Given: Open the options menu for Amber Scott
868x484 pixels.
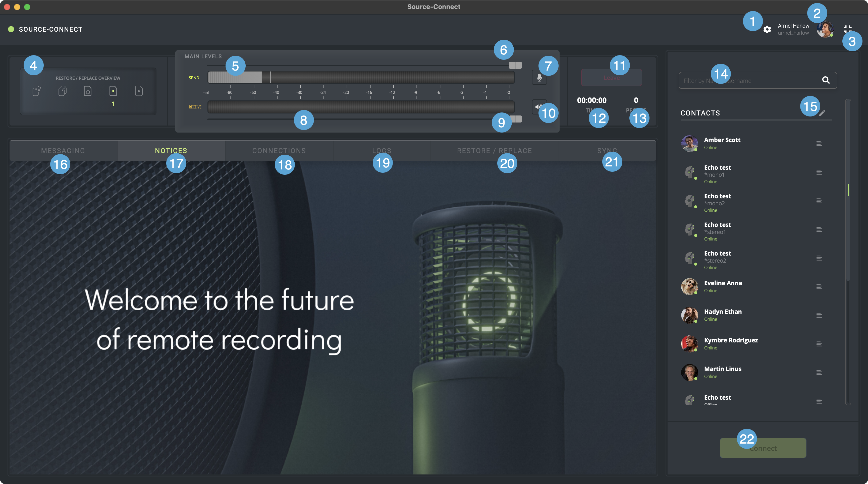Looking at the screenshot, I should pos(819,144).
